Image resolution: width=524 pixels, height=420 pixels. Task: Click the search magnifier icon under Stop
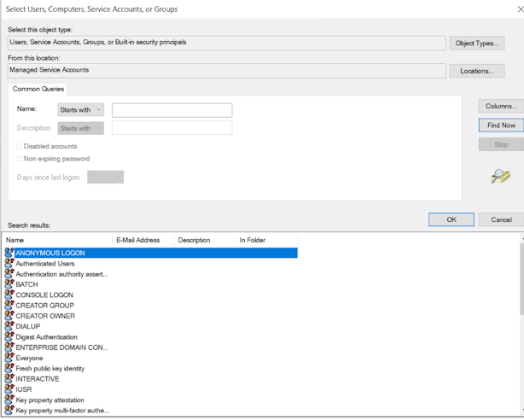point(500,177)
